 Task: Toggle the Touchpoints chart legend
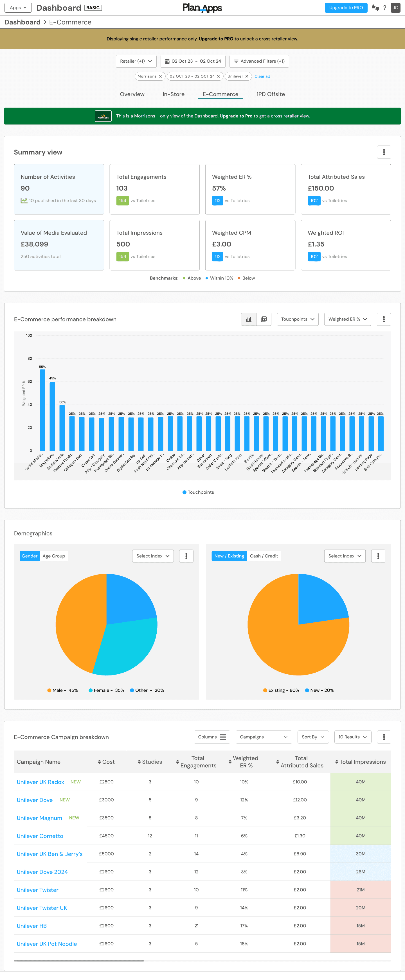tap(199, 492)
